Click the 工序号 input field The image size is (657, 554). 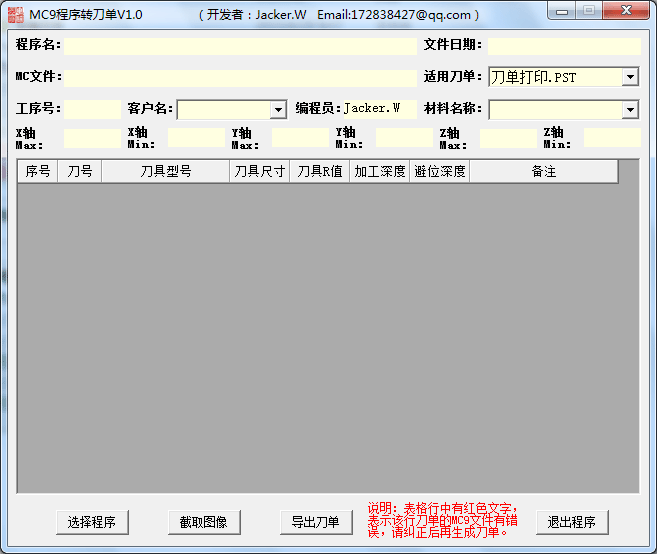(x=92, y=109)
